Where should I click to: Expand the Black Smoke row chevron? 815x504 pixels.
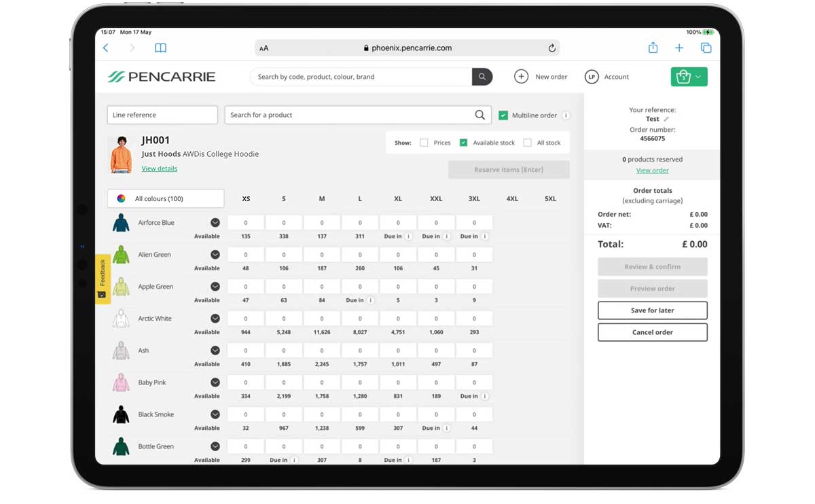215,414
